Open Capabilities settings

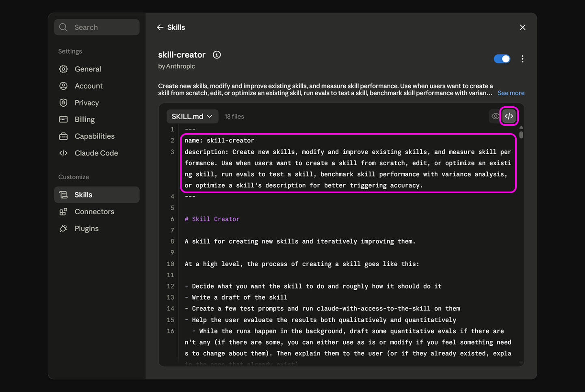pos(97,136)
